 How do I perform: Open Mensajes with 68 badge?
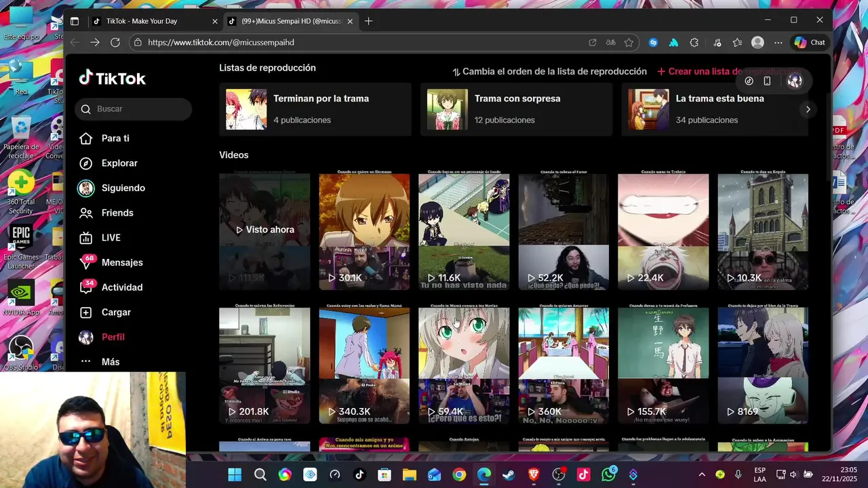click(111, 262)
